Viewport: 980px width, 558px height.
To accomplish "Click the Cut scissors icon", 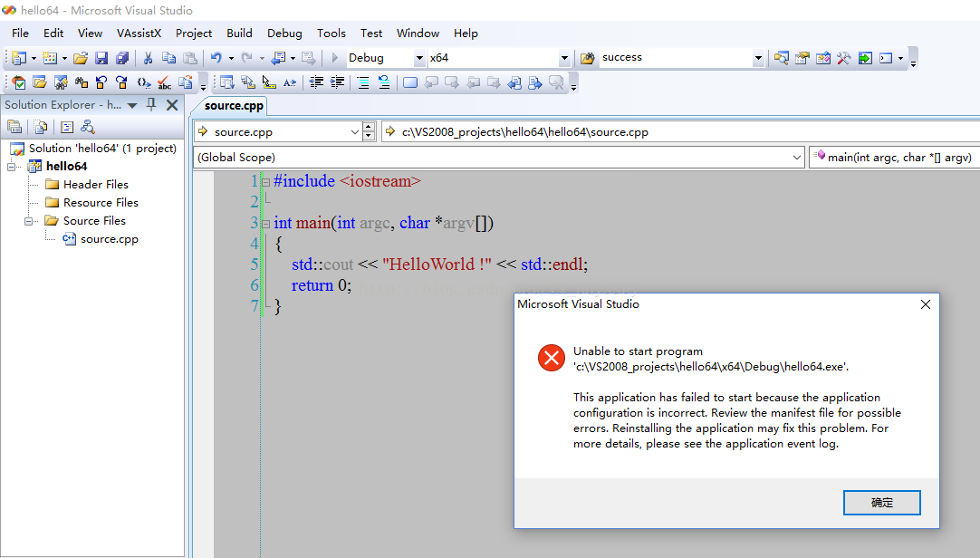I will [x=149, y=58].
